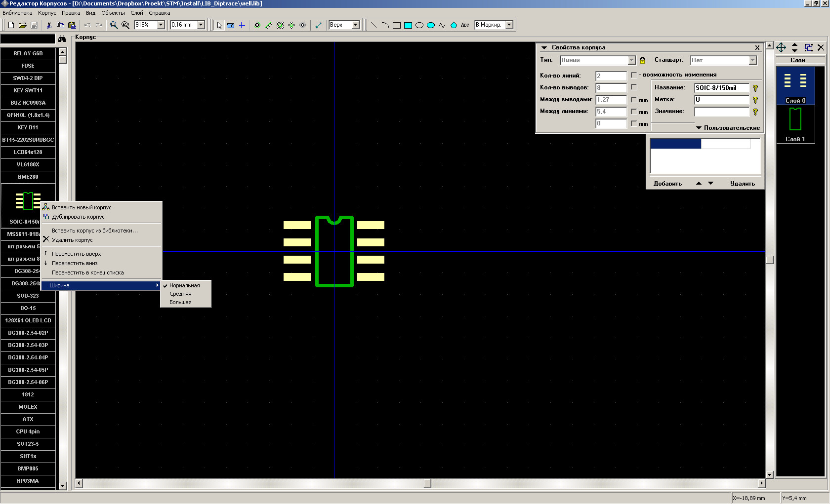830x504 pixels.
Task: Click the zoom in magnifier icon
Action: (114, 25)
